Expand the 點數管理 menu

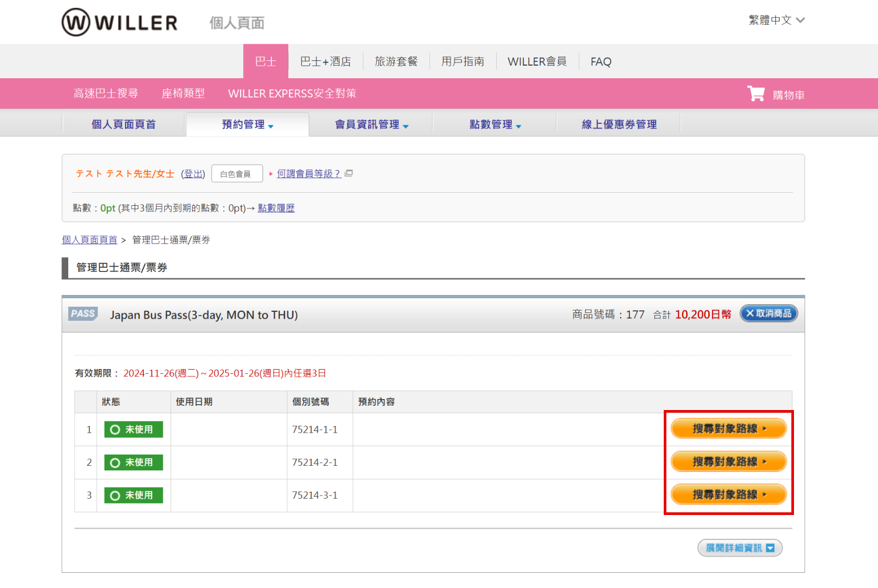tap(495, 124)
